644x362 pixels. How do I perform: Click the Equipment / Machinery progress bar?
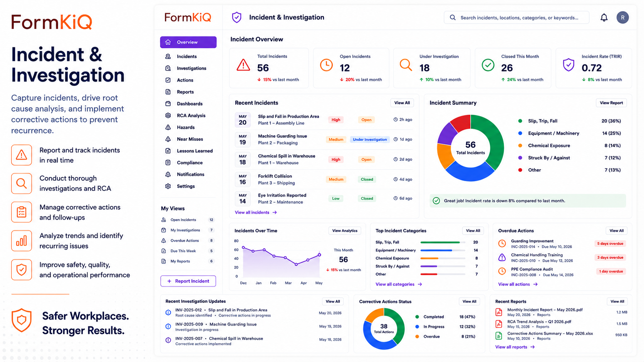[x=443, y=250]
